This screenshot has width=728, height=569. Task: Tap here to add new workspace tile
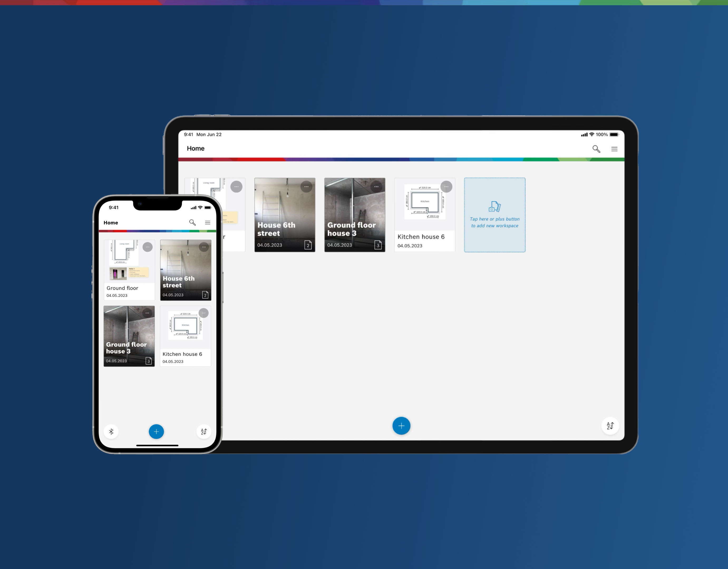495,215
